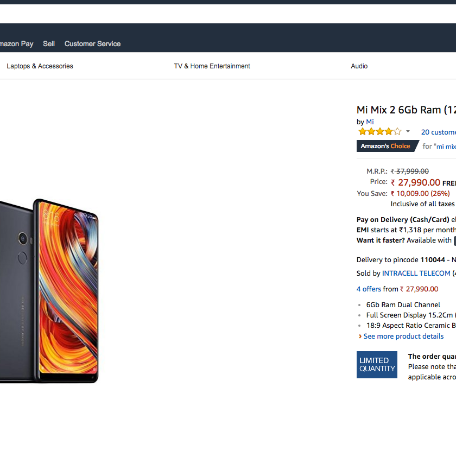View the 4 offers link
Screen dimensions: 456x476
[x=369, y=289]
